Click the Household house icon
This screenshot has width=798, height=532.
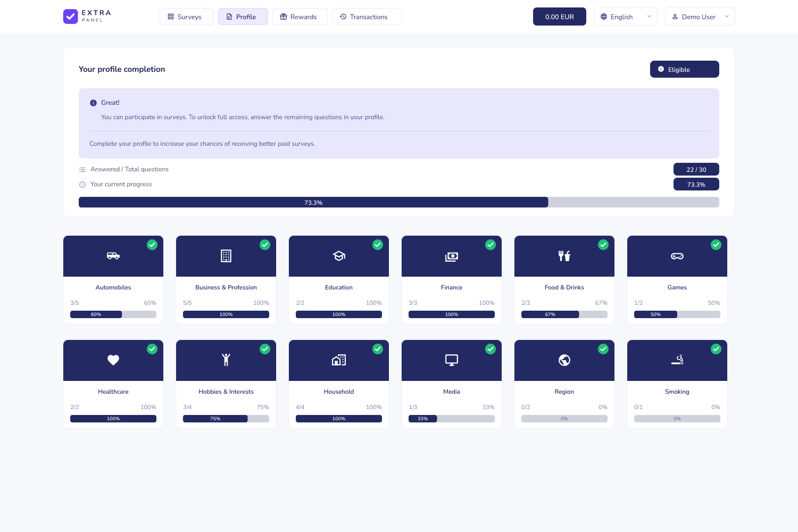point(339,360)
